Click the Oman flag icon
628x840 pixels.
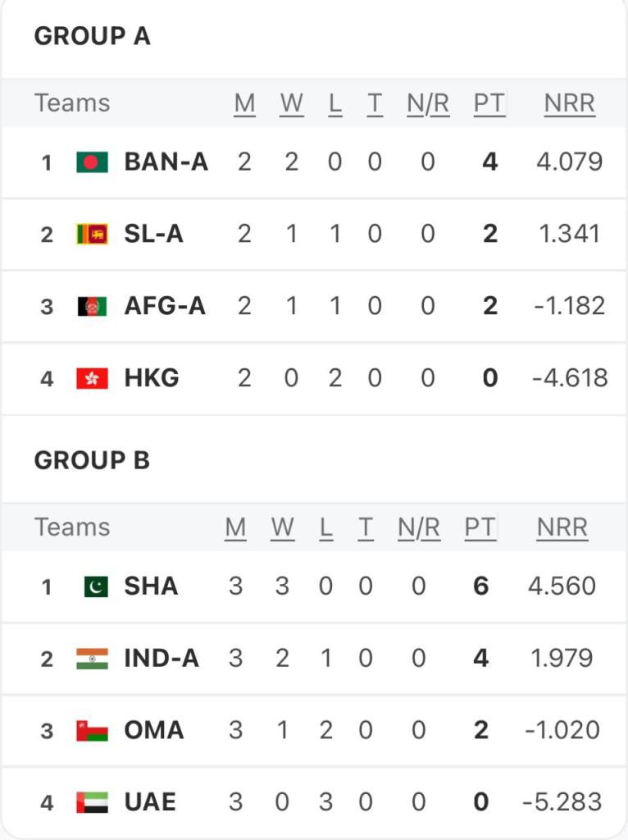pos(92,731)
